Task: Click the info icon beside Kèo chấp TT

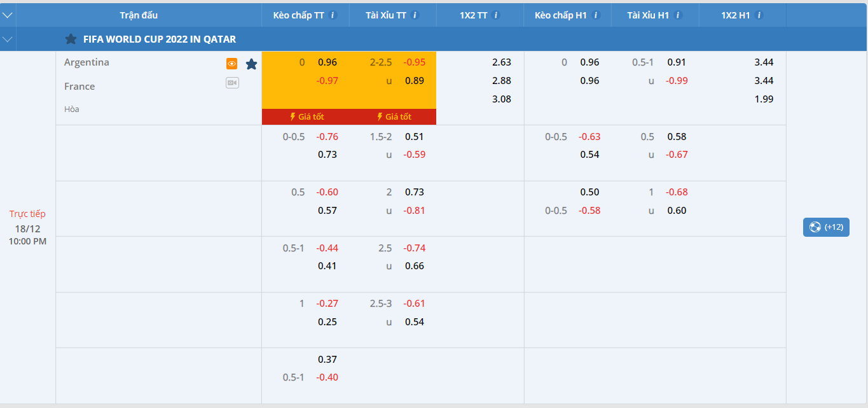Action: point(333,15)
